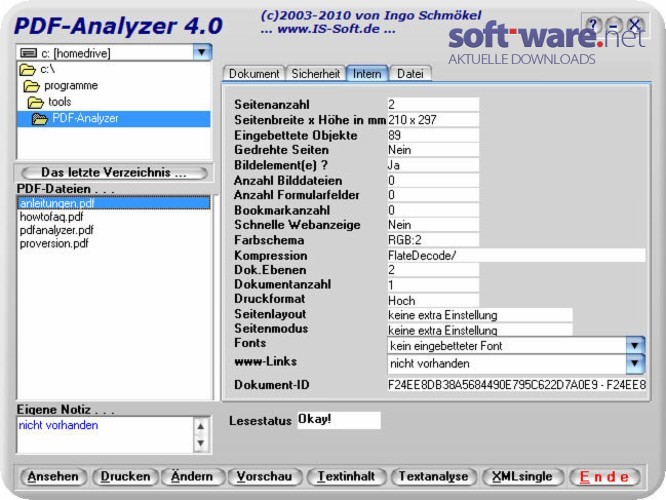
Task: Click the Farbschema RGB:2 field
Action: (433, 240)
